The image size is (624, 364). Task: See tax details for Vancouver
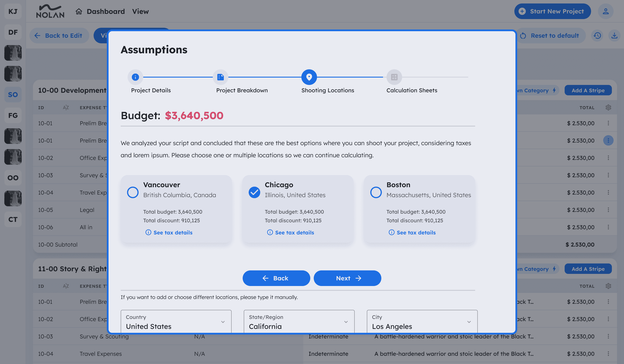click(x=173, y=232)
